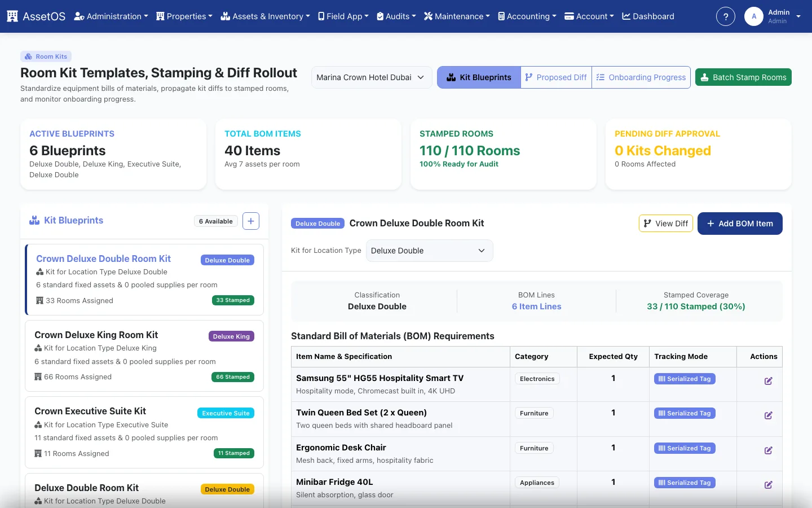Edit the Ergonomic Desk Chair row
812x508 pixels.
pyautogui.click(x=768, y=450)
